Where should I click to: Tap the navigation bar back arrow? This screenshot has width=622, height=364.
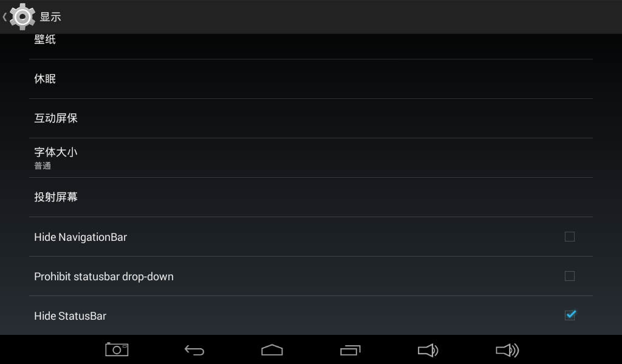(194, 350)
